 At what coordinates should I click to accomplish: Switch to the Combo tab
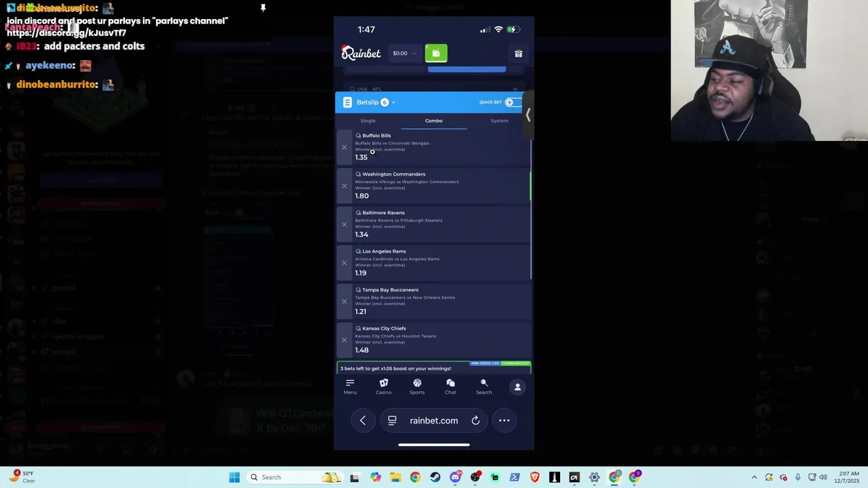[x=434, y=121]
